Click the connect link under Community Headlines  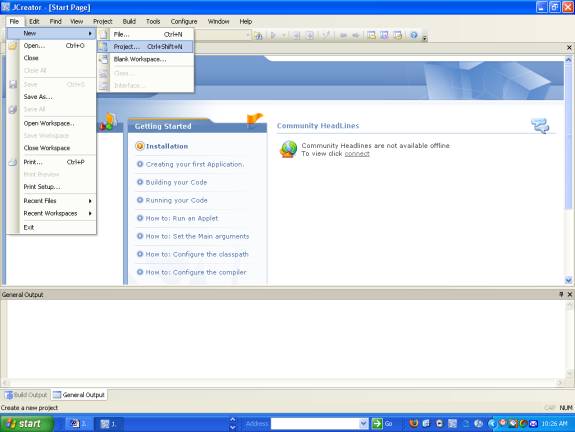357,154
